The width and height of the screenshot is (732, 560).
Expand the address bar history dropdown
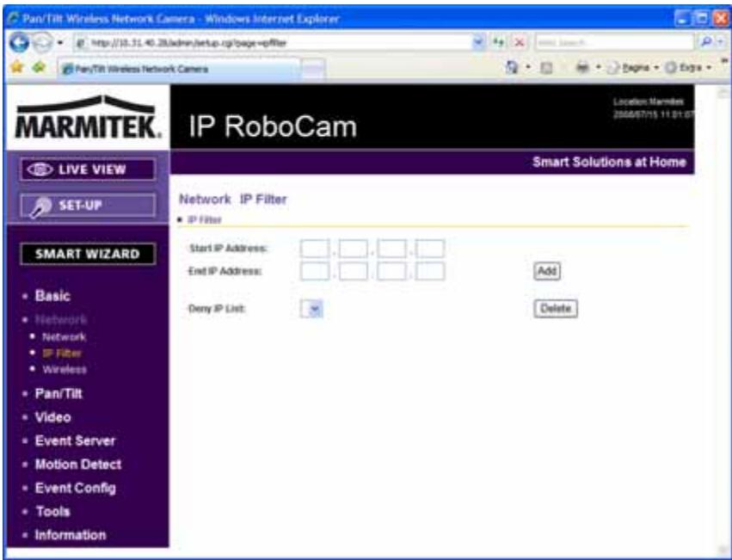click(x=478, y=42)
